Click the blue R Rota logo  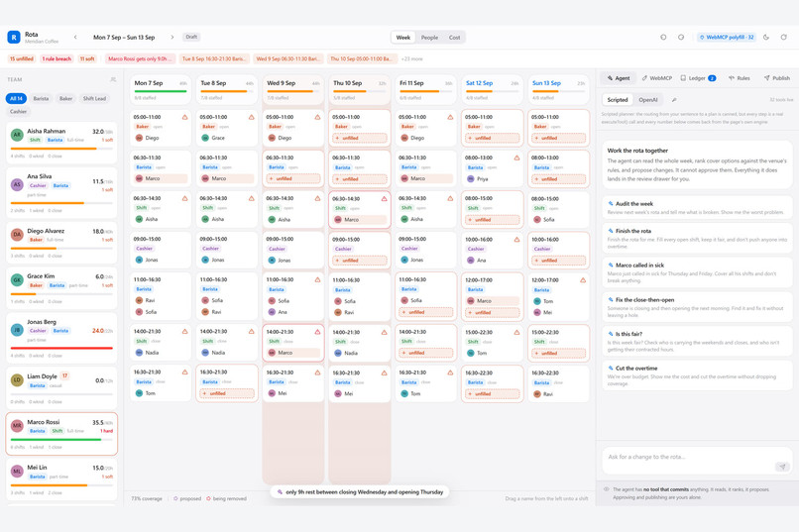click(x=14, y=38)
